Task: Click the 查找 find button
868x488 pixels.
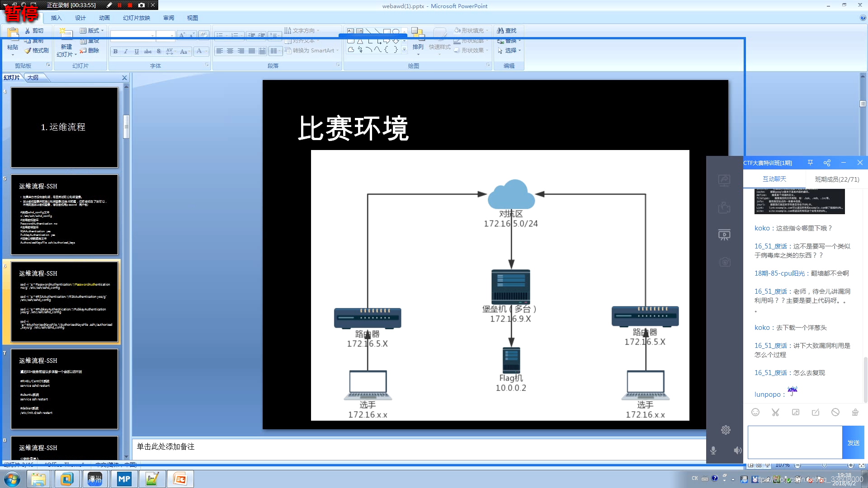Action: pos(507,31)
